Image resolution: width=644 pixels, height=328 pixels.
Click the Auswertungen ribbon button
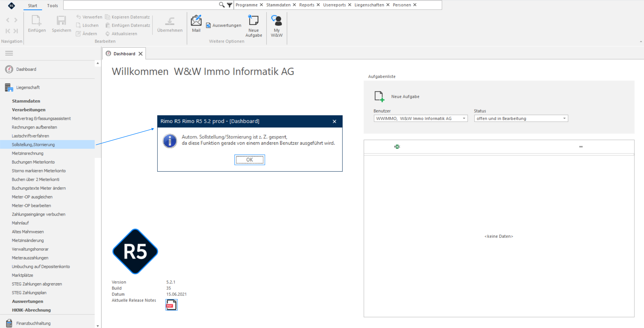point(224,25)
